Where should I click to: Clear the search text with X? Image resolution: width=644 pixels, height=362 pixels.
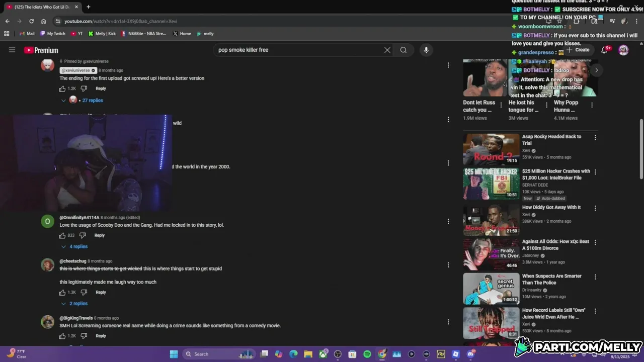[x=387, y=50]
